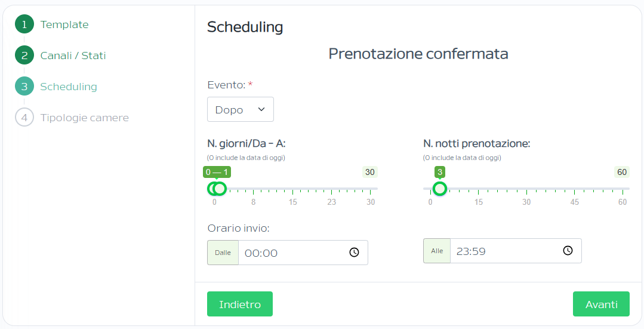This screenshot has width=644, height=329.
Task: Go to the Canali / Stati step
Action: point(73,56)
